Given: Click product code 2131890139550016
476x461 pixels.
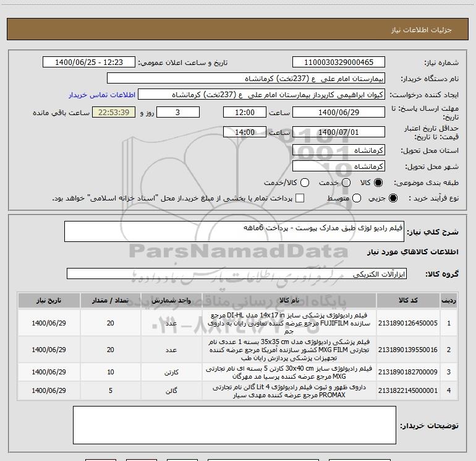Looking at the screenshot, I should click(x=408, y=350).
